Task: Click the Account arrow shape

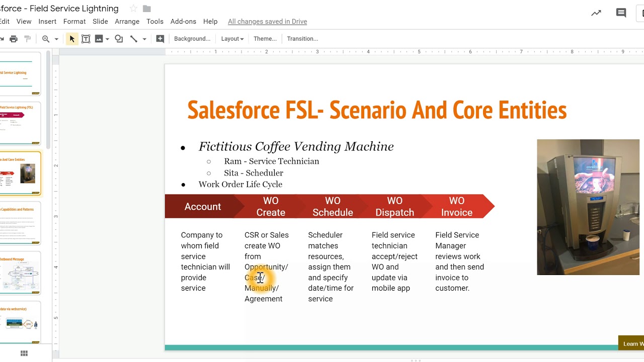Action: point(203,207)
